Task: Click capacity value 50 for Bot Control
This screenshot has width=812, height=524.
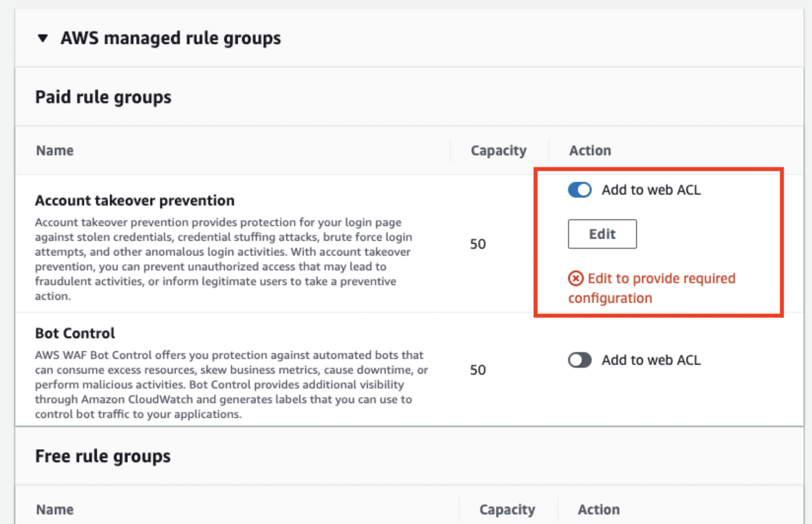Action: click(x=478, y=370)
